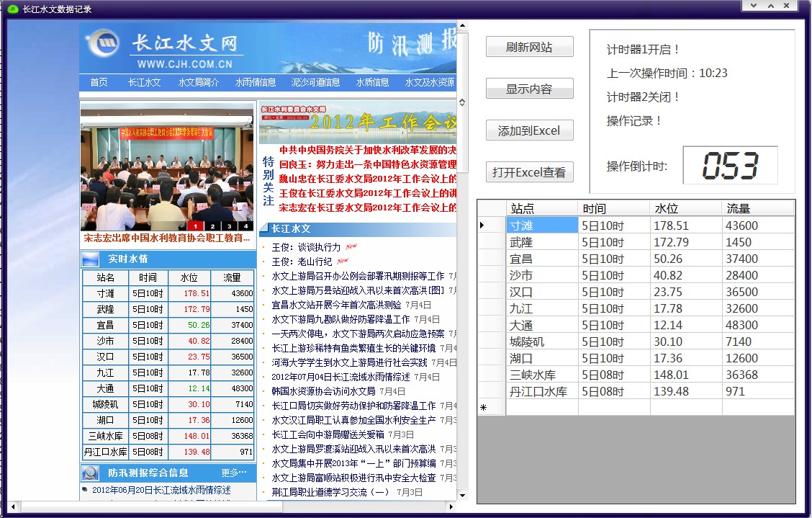Open 中共中央国务院关于加快水利改革 link
This screenshot has height=518, width=812.
point(368,150)
